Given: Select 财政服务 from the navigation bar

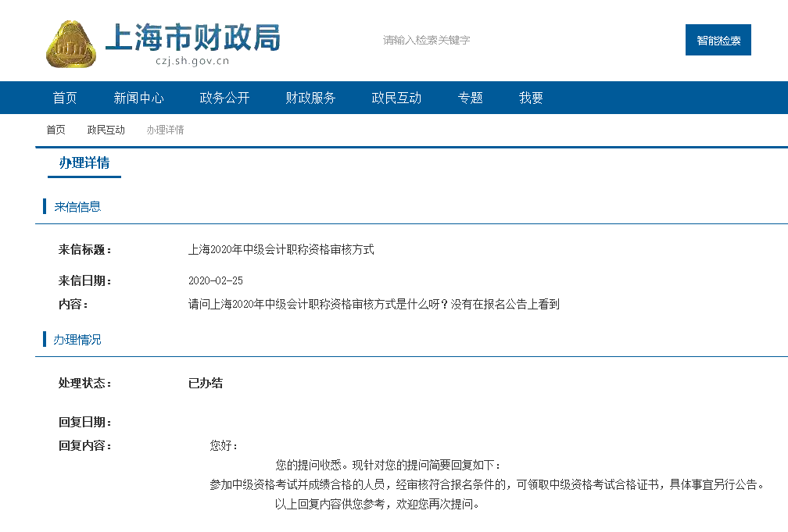Looking at the screenshot, I should tap(310, 97).
